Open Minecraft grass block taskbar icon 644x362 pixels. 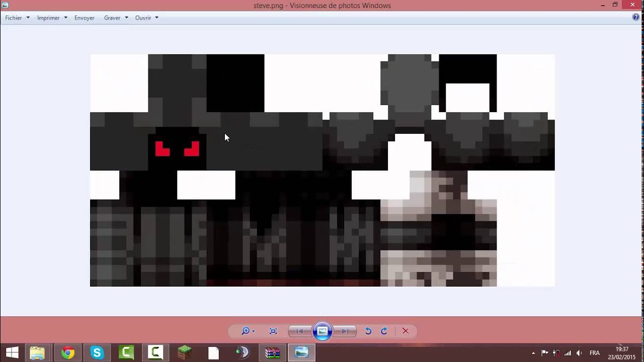(184, 353)
